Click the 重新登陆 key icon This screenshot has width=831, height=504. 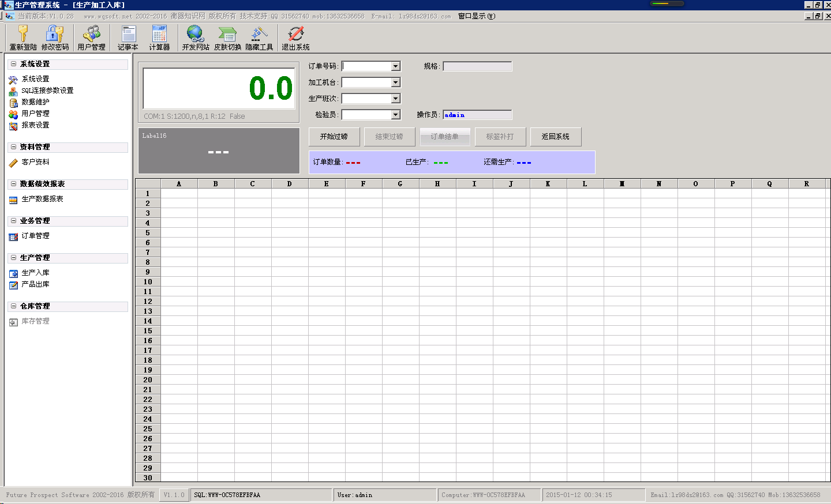coord(23,38)
